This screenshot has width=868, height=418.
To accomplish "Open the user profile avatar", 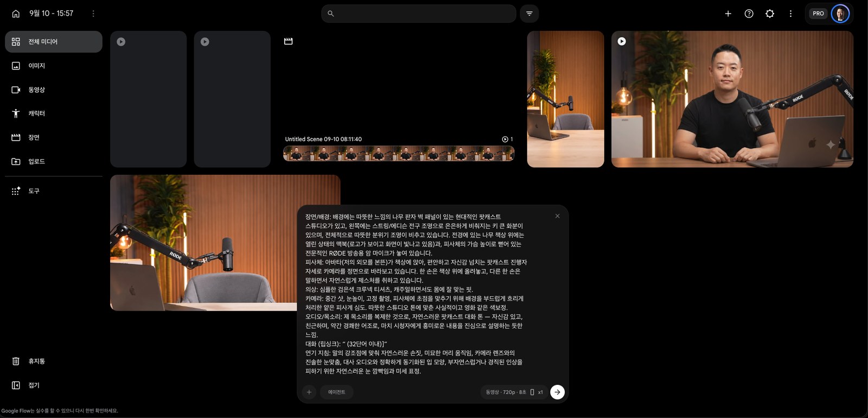I will [840, 14].
